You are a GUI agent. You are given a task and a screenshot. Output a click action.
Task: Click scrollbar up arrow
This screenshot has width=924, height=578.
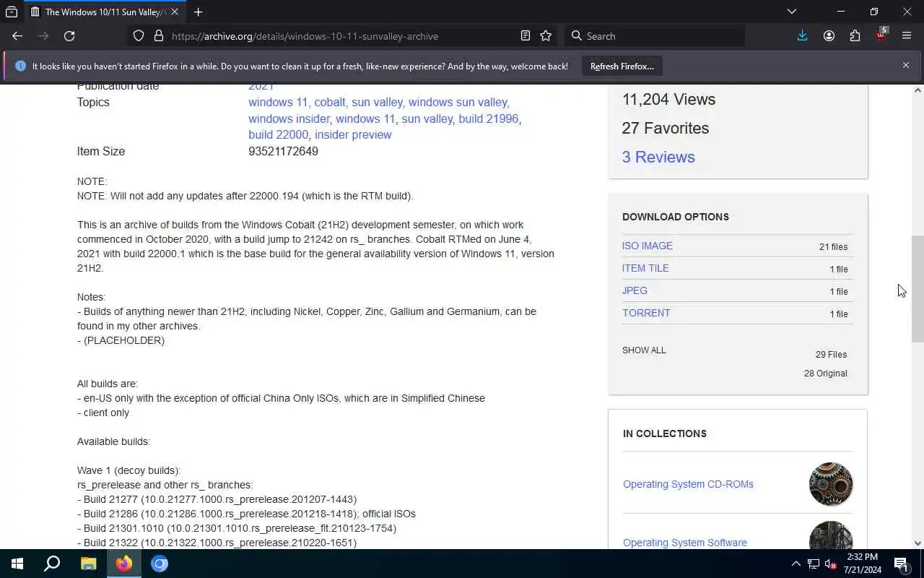[918, 90]
